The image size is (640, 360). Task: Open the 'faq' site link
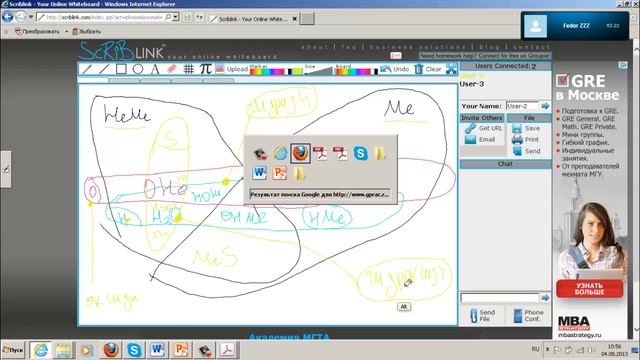pos(349,47)
